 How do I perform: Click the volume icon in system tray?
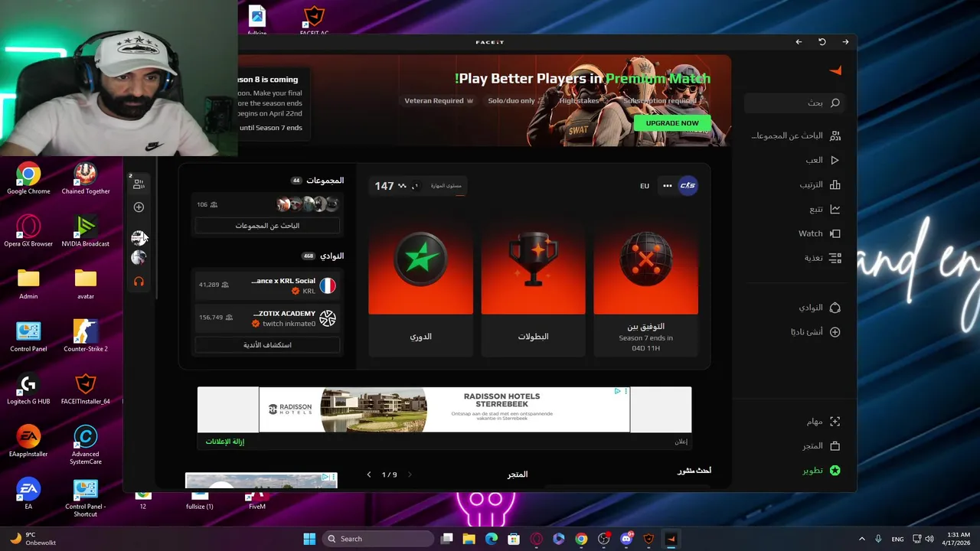[929, 539]
